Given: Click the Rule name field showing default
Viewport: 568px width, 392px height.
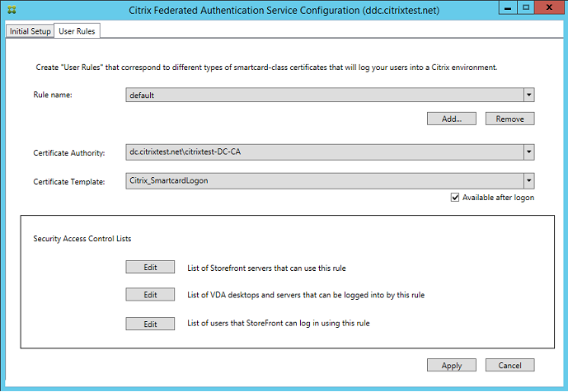Looking at the screenshot, I should 322,95.
